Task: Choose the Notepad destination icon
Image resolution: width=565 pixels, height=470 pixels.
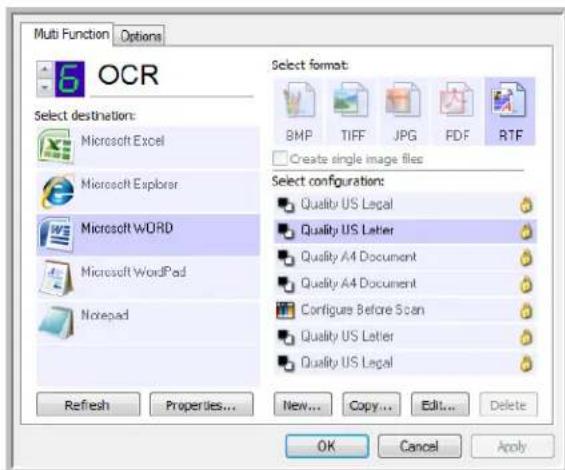Action: pos(56,322)
